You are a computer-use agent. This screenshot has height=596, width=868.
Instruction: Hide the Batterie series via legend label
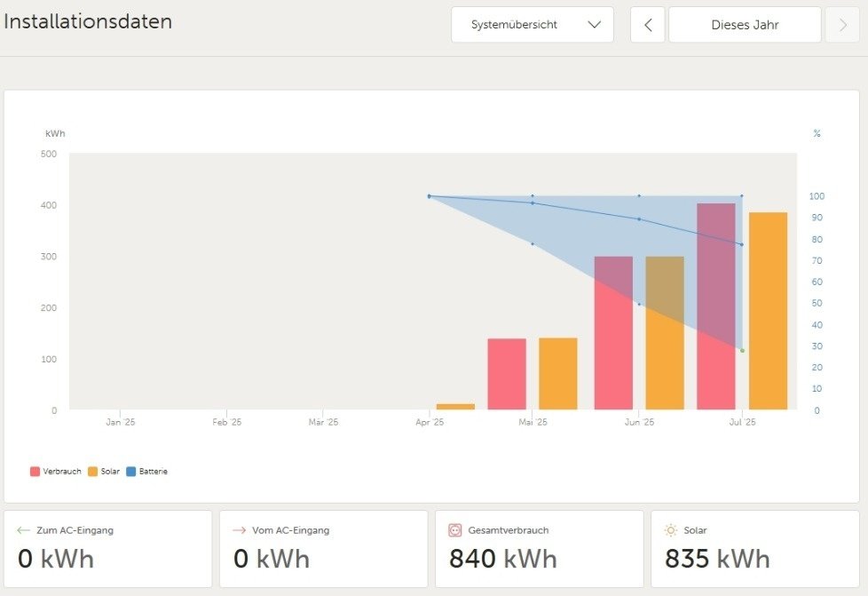click(153, 472)
